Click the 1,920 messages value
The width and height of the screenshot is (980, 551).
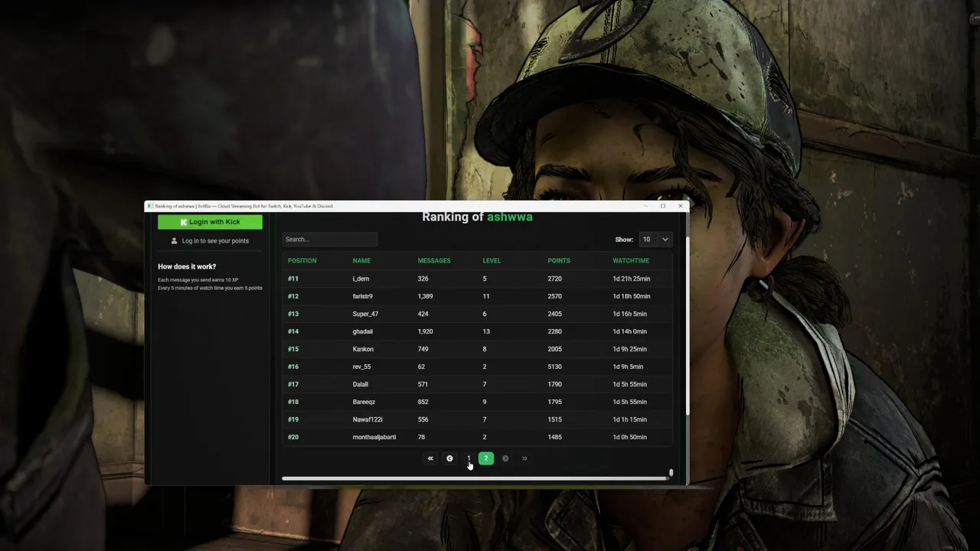426,331
